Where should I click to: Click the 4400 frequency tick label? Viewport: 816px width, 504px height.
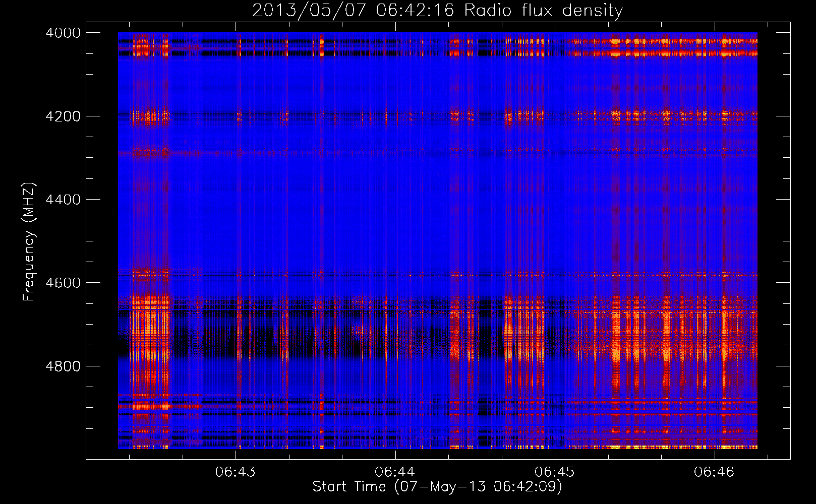pyautogui.click(x=63, y=200)
